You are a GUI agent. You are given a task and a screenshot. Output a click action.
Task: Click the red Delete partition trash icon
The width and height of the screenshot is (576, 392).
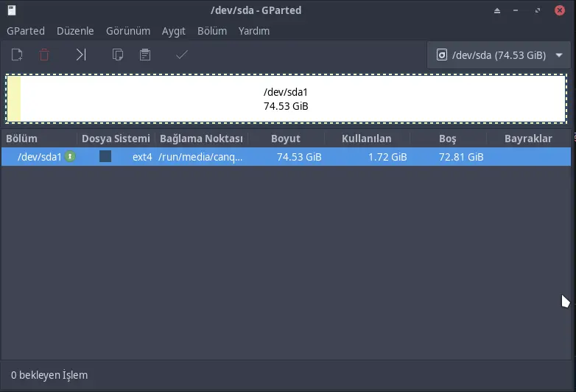44,55
